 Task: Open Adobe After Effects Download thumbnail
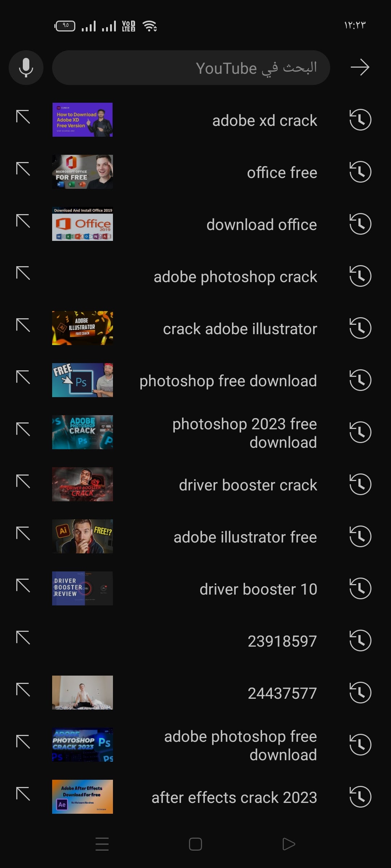[83, 797]
